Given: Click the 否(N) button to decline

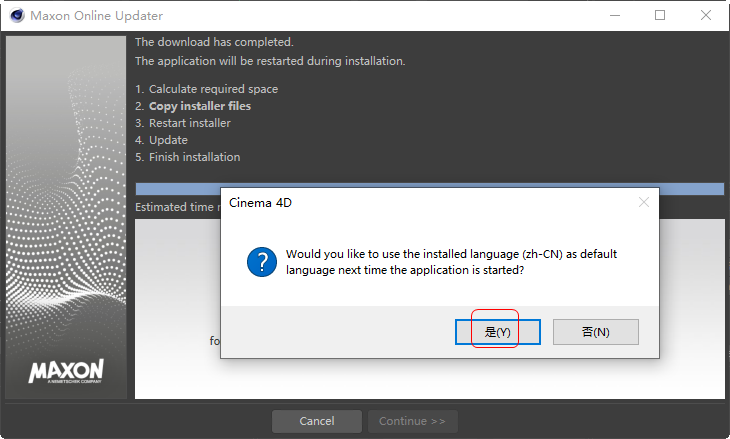Looking at the screenshot, I should tap(595, 332).
